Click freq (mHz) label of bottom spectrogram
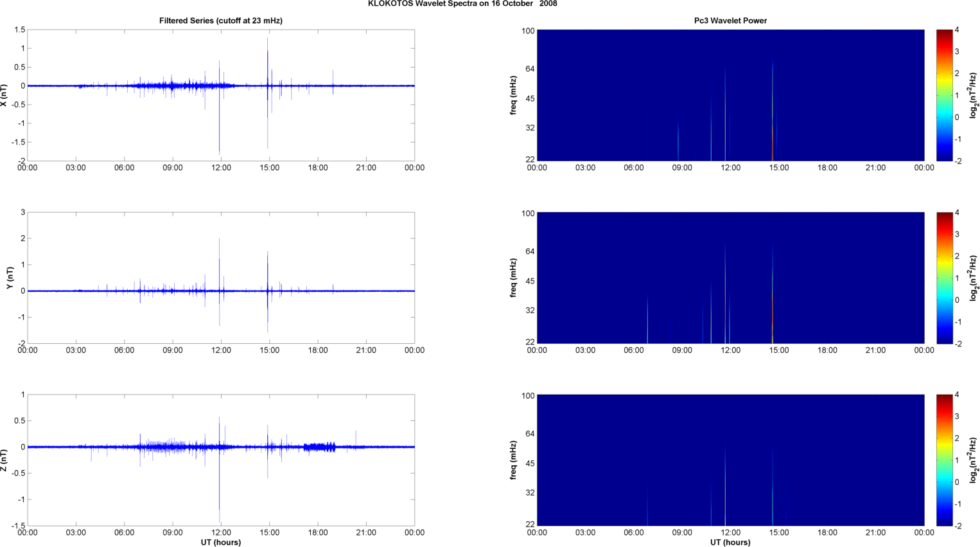Viewport: 980px width, 547px height. tap(513, 460)
